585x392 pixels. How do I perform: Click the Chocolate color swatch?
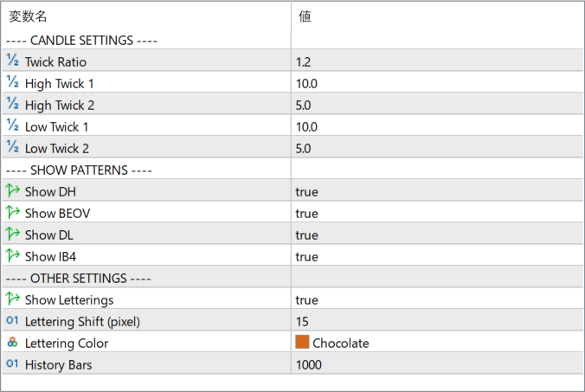pyautogui.click(x=302, y=343)
